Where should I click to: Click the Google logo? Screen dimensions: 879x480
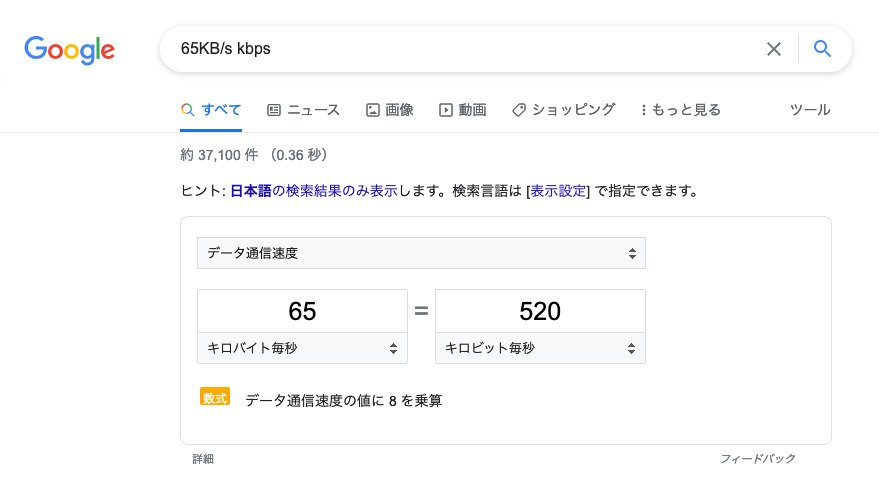click(70, 49)
